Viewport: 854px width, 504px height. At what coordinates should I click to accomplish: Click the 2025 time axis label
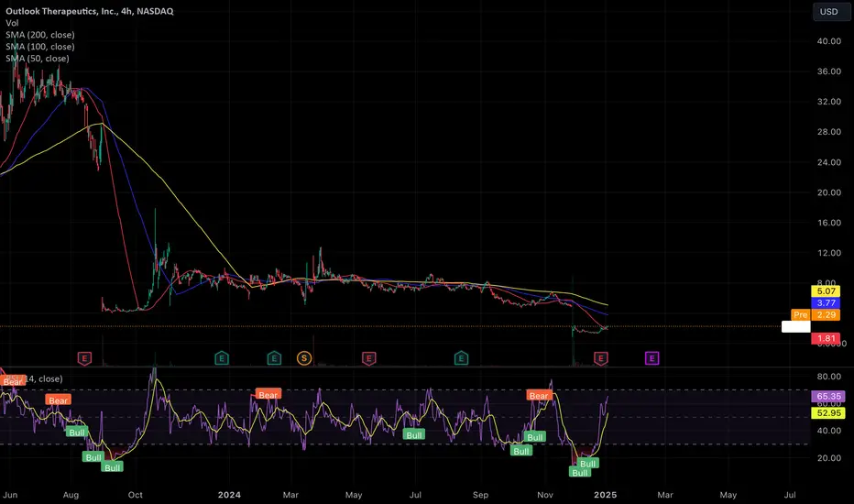point(605,495)
